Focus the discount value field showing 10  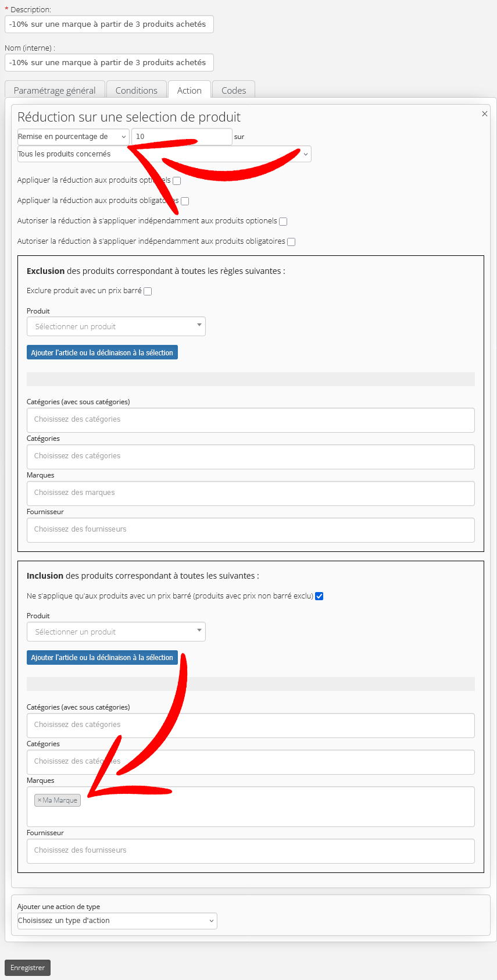182,137
